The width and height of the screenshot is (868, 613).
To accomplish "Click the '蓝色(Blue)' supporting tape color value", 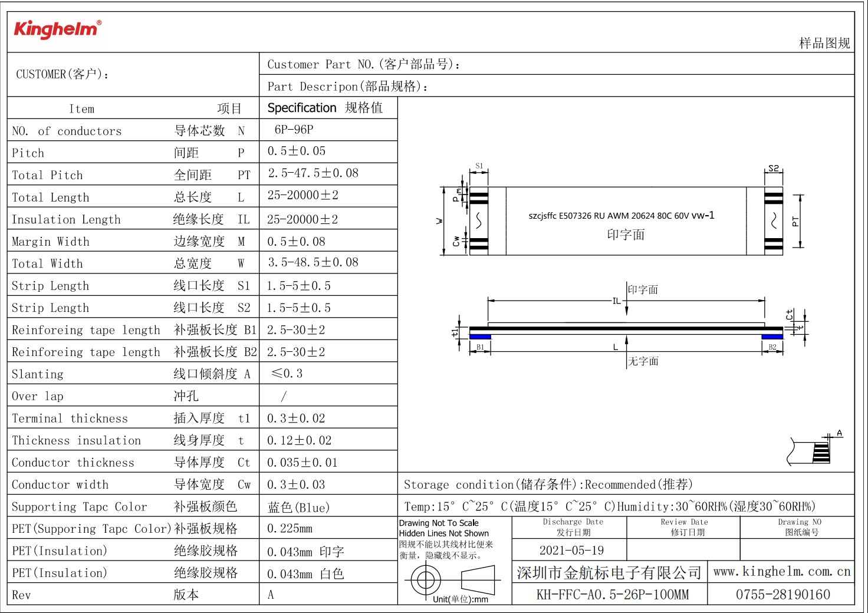I will (298, 507).
